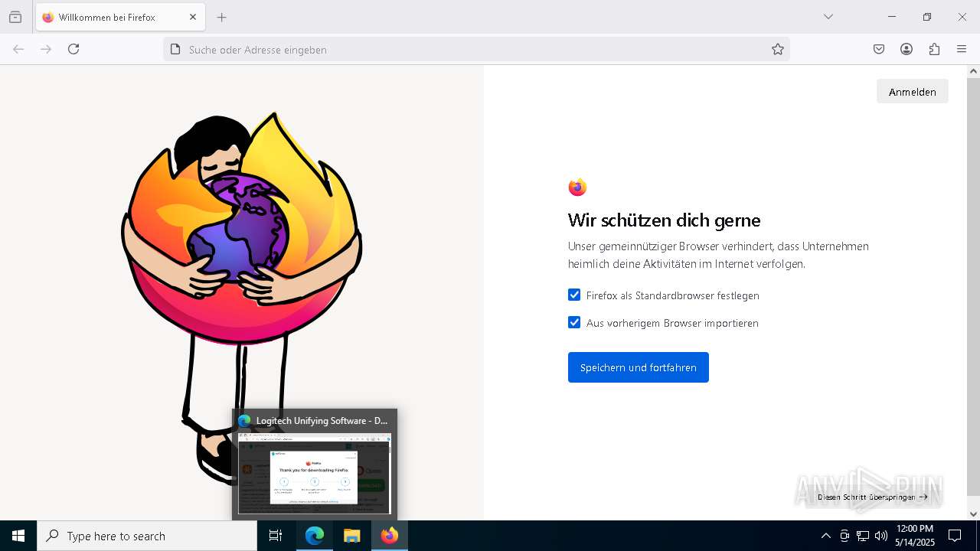The image size is (980, 551).
Task: Open the extensions puzzle icon
Action: [934, 49]
